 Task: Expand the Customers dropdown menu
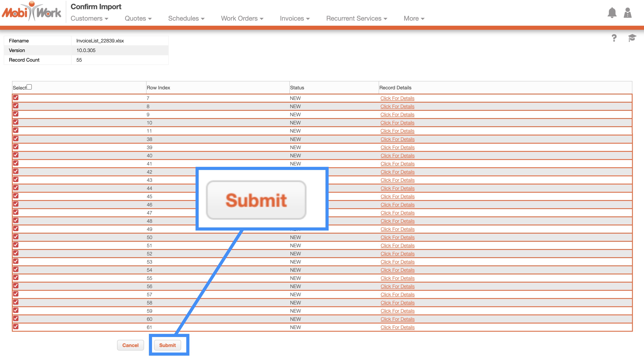89,19
